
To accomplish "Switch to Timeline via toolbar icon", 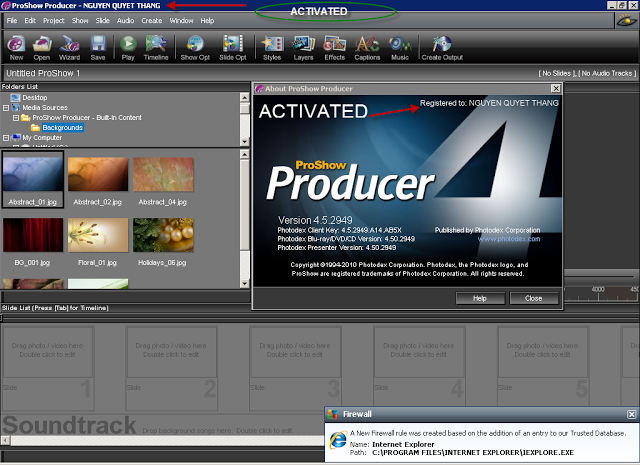I will click(156, 47).
